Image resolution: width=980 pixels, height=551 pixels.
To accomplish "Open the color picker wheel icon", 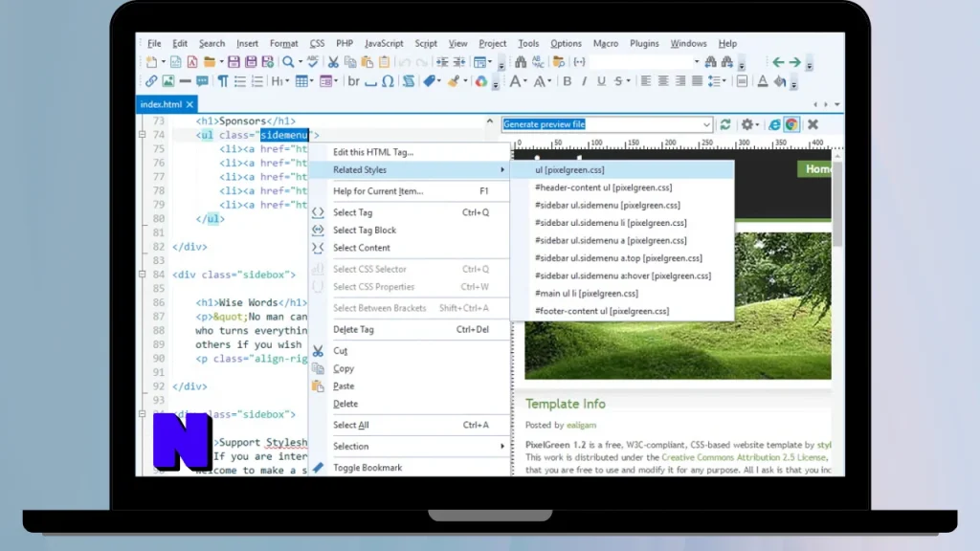I will click(x=480, y=81).
